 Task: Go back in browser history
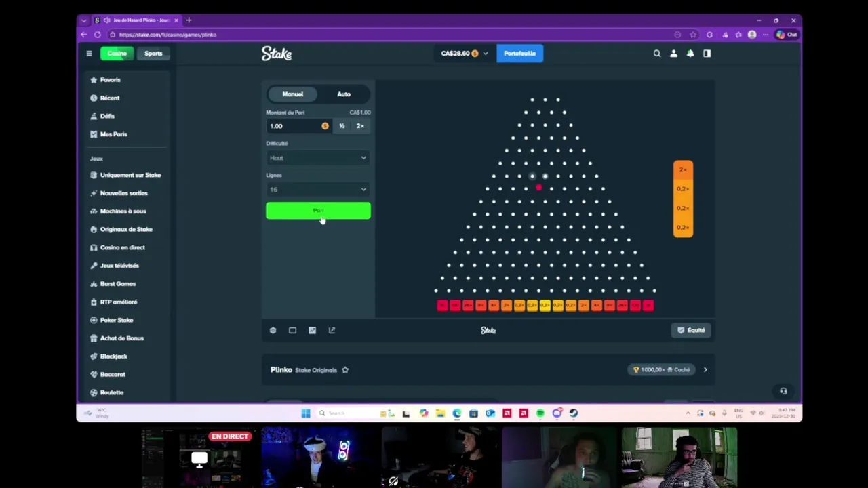pyautogui.click(x=84, y=35)
